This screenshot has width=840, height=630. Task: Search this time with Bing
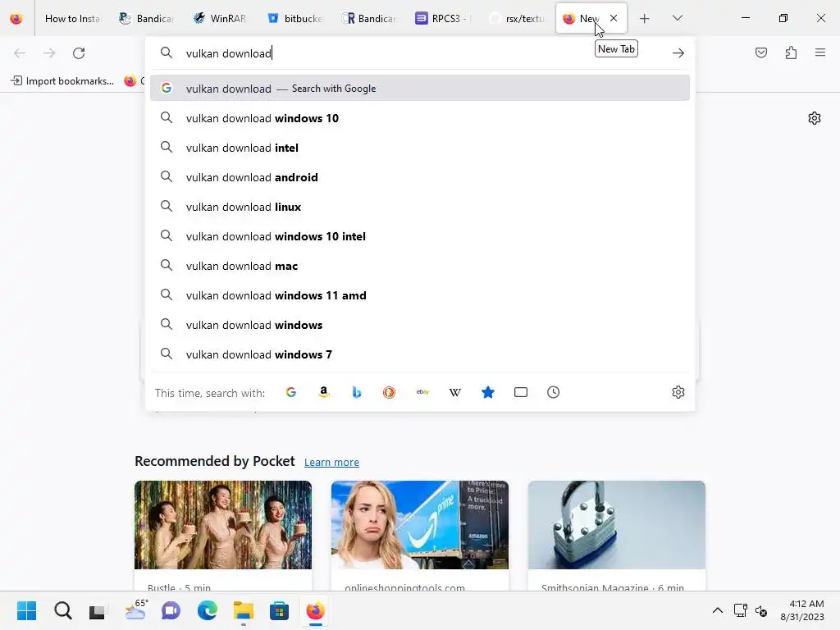coord(356,393)
